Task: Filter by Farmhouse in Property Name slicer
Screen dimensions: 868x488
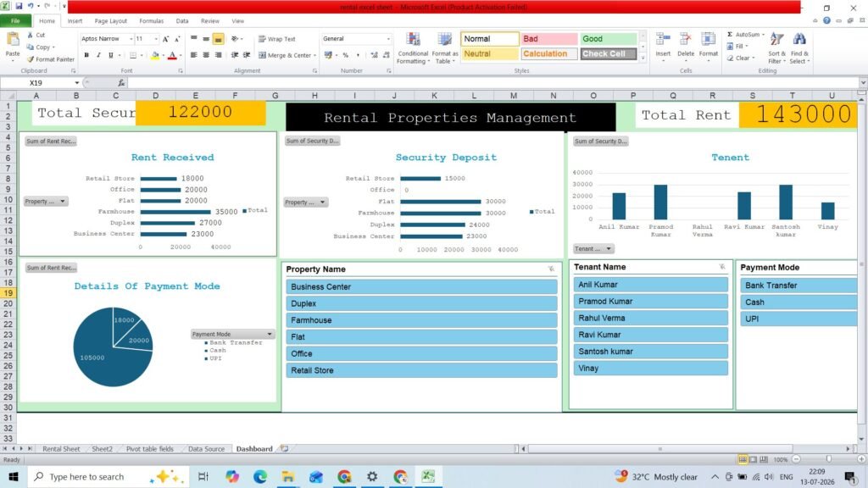Action: pos(422,320)
